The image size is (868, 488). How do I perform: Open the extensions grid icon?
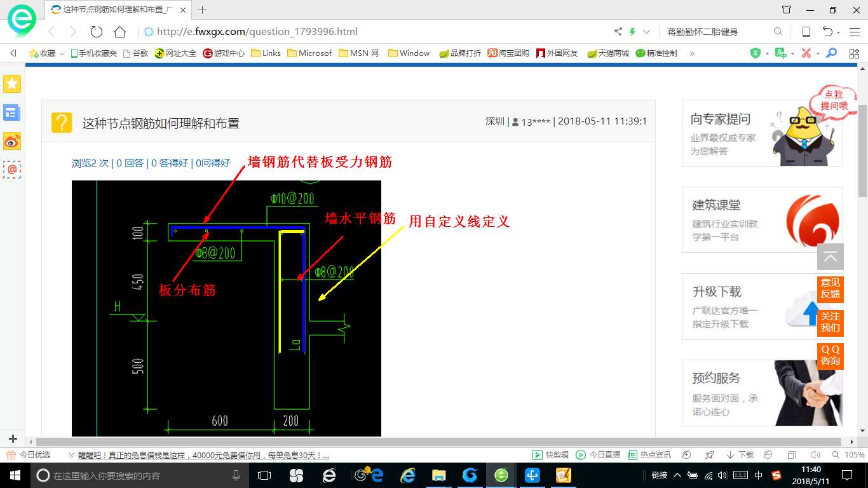tap(854, 53)
